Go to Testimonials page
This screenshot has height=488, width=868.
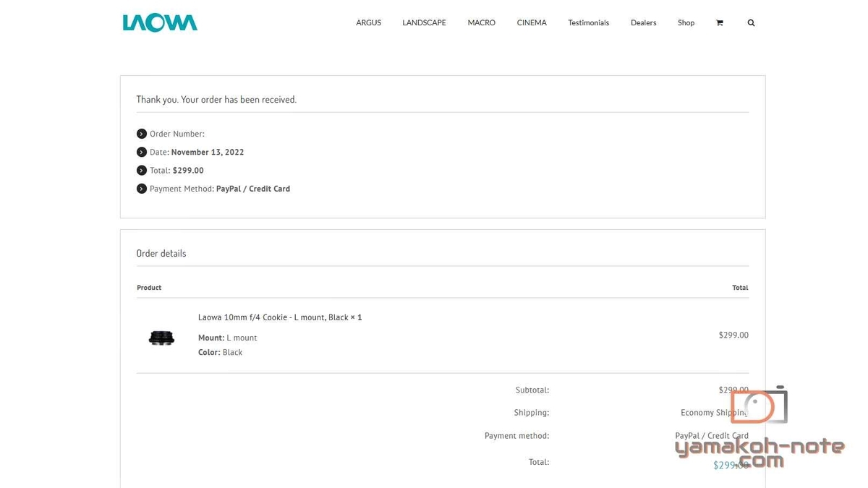coord(588,23)
